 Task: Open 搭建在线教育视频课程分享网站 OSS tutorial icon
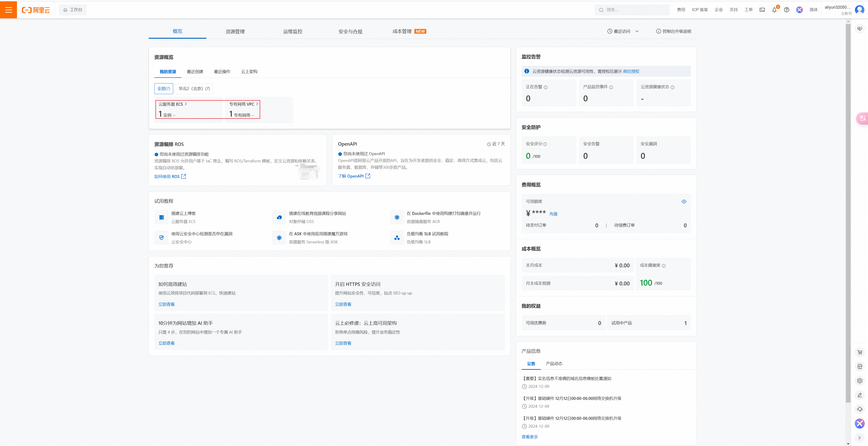279,217
